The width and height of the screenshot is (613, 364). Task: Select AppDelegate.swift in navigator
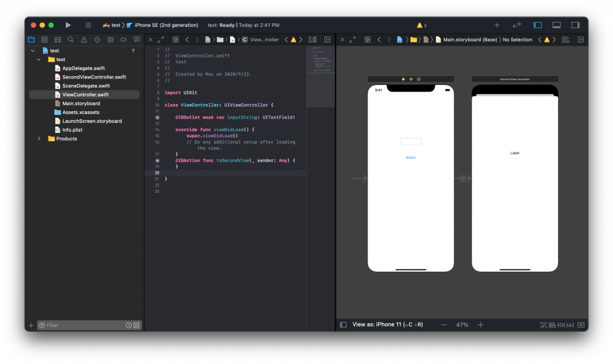click(x=84, y=68)
